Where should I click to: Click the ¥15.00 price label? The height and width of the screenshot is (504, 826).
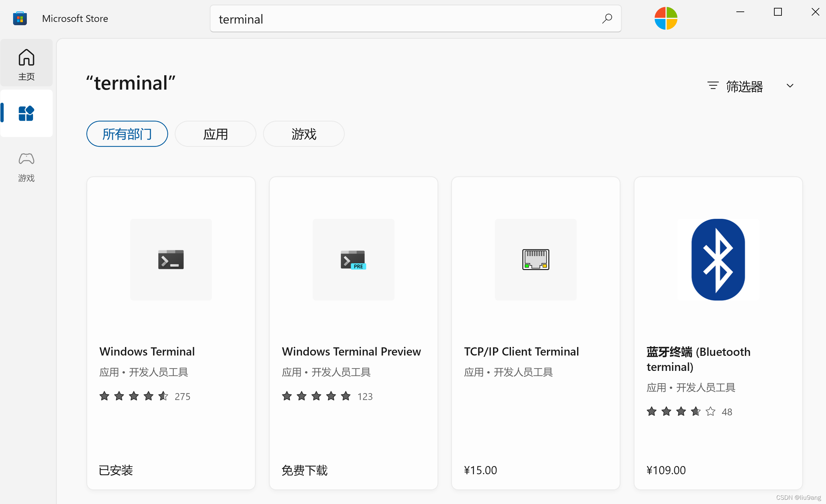(x=480, y=470)
